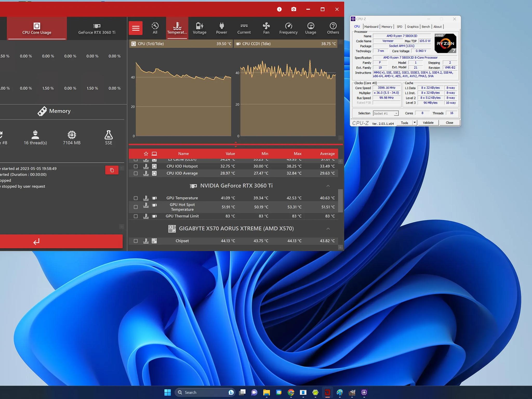The image size is (532, 399).
Task: Select the GeForce RTX 3060 Ti tab
Action: [97, 29]
